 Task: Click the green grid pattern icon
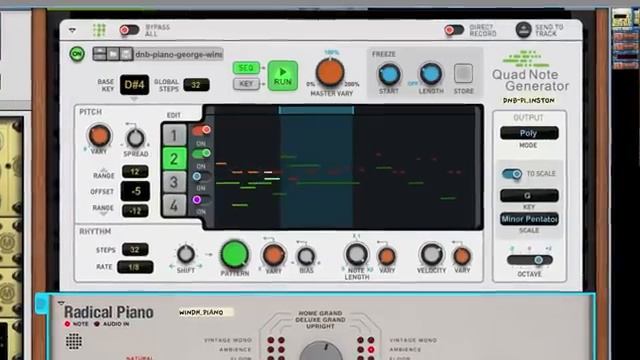pos(99,30)
